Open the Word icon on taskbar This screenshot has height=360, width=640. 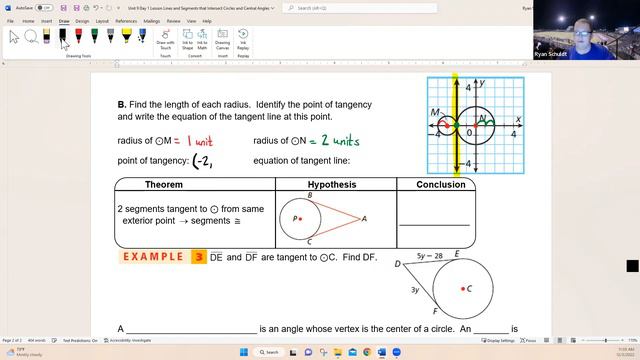point(382,352)
